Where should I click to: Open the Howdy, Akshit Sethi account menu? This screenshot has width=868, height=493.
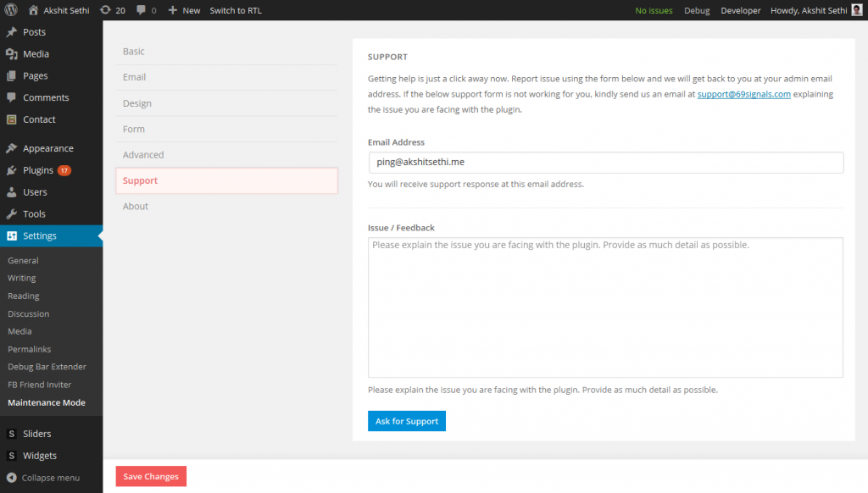click(816, 10)
